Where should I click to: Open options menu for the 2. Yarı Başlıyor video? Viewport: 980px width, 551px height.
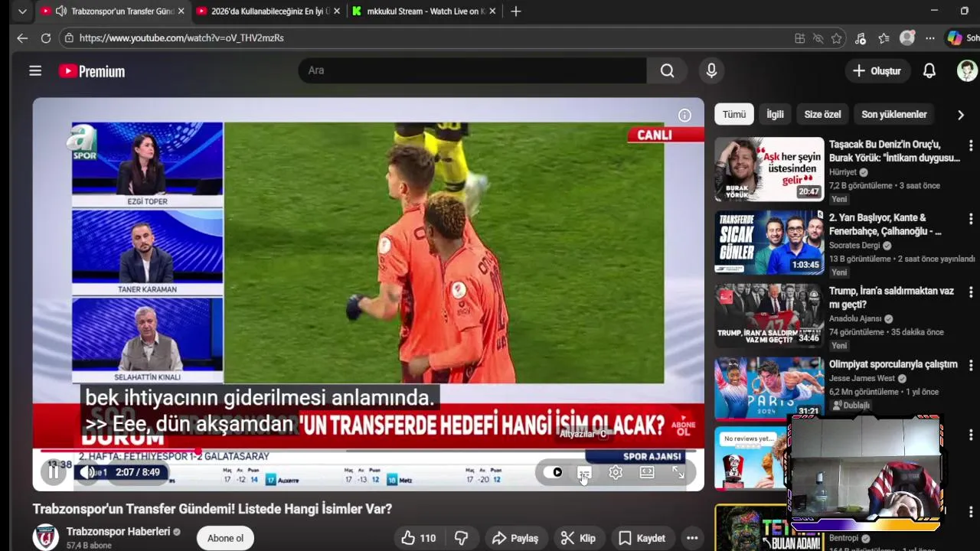pyautogui.click(x=971, y=219)
